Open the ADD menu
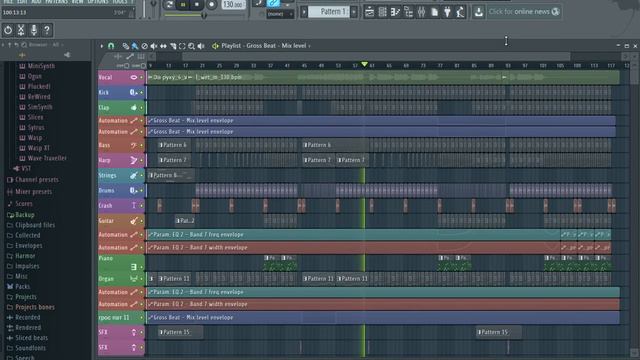640x360 pixels. click(x=36, y=2)
